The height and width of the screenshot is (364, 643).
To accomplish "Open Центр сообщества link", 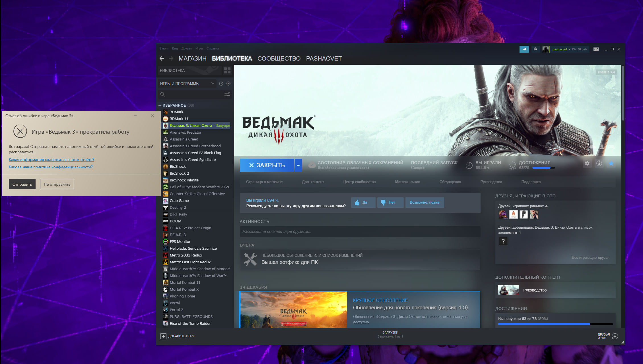I will point(359,182).
